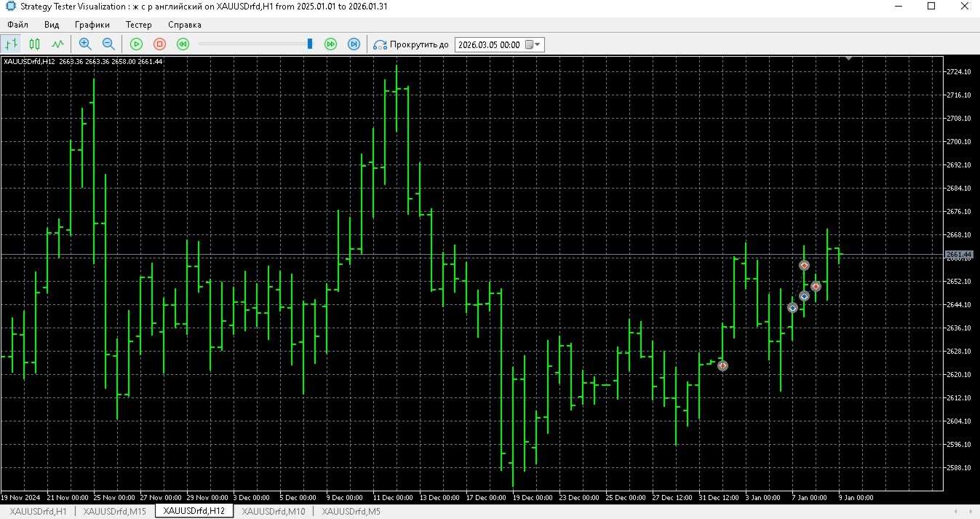
Task: Switch to the XAUUSDrfd,M5 chart tab
Action: (351, 512)
